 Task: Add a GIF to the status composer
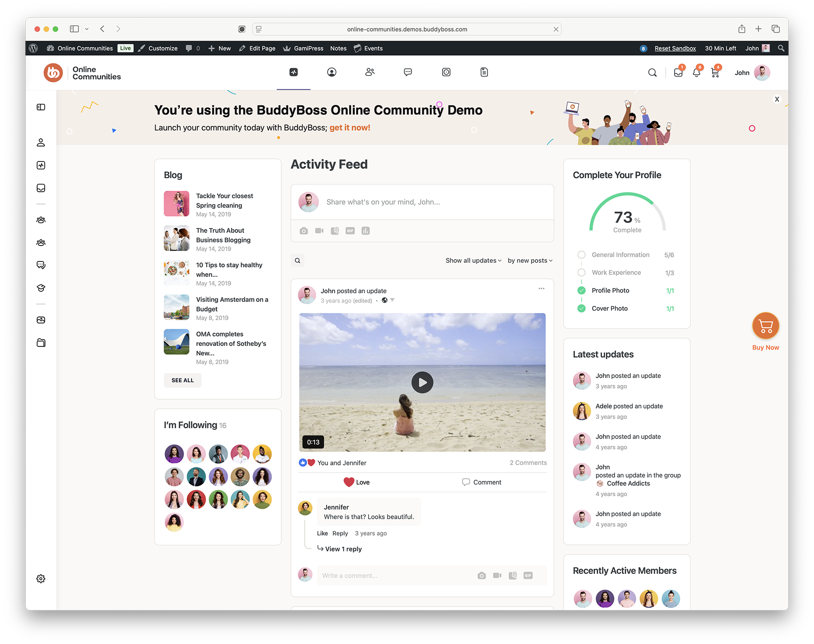click(350, 231)
